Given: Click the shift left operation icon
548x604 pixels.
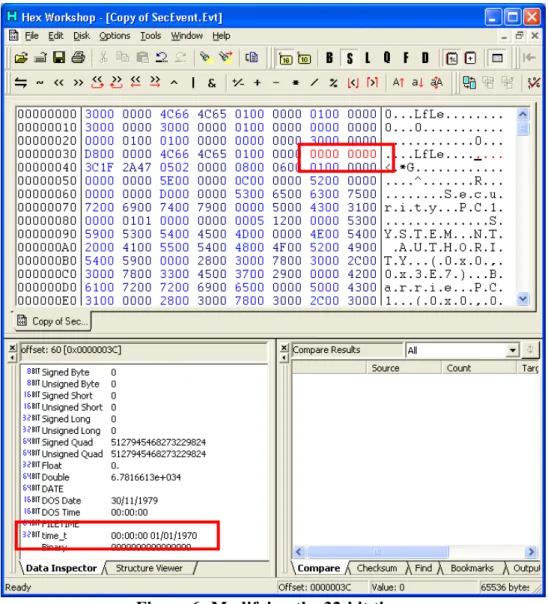Looking at the screenshot, I should pos(59,82).
